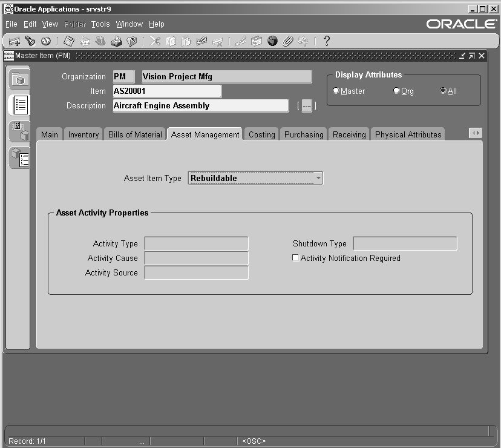Viewport: 501px width, 448px height.
Task: Click the Attachments paperclip icon
Action: 288,41
